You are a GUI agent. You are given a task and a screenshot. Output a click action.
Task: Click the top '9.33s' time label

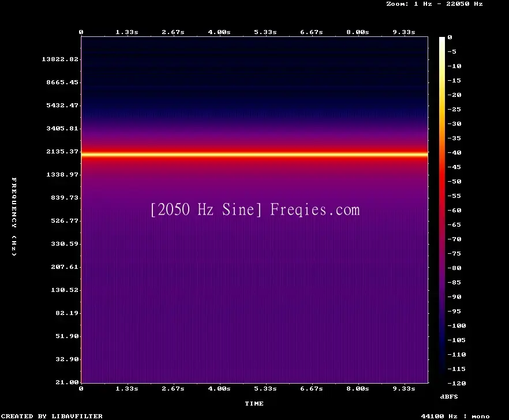coord(404,32)
